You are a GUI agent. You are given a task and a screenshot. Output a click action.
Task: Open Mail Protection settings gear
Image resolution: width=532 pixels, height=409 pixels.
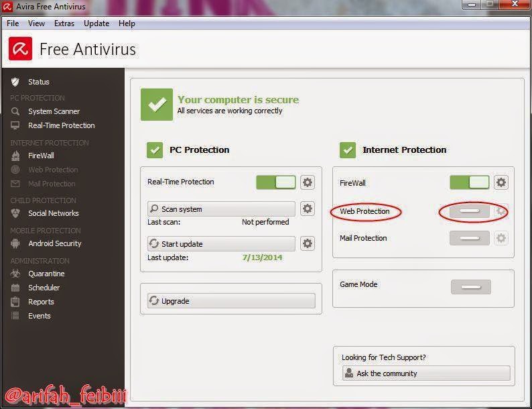point(501,238)
